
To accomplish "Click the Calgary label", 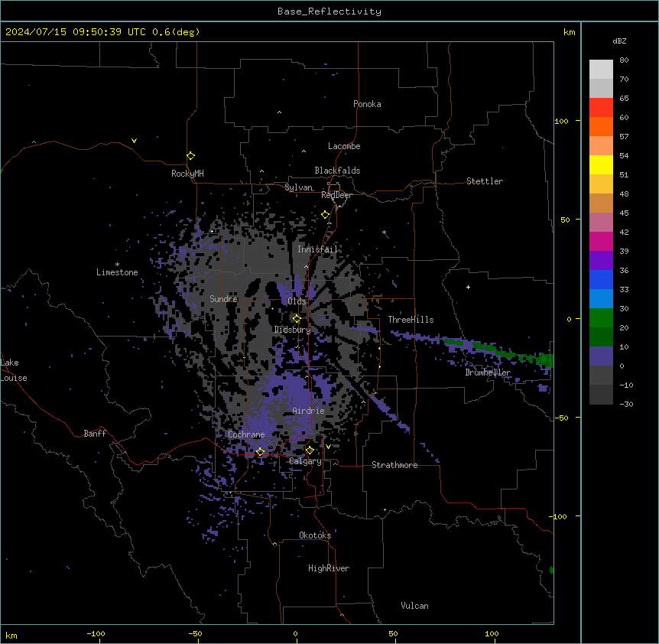I will [306, 461].
